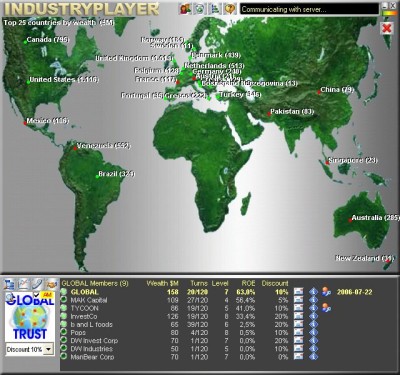Show info for MAK Capital via info icon
This screenshot has width=400, height=375.
click(313, 300)
